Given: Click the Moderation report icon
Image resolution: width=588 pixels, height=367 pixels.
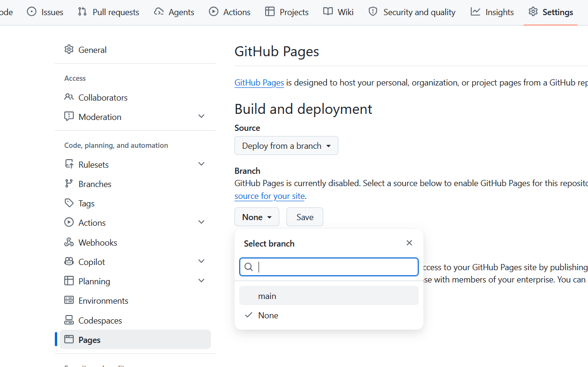Looking at the screenshot, I should click(69, 116).
